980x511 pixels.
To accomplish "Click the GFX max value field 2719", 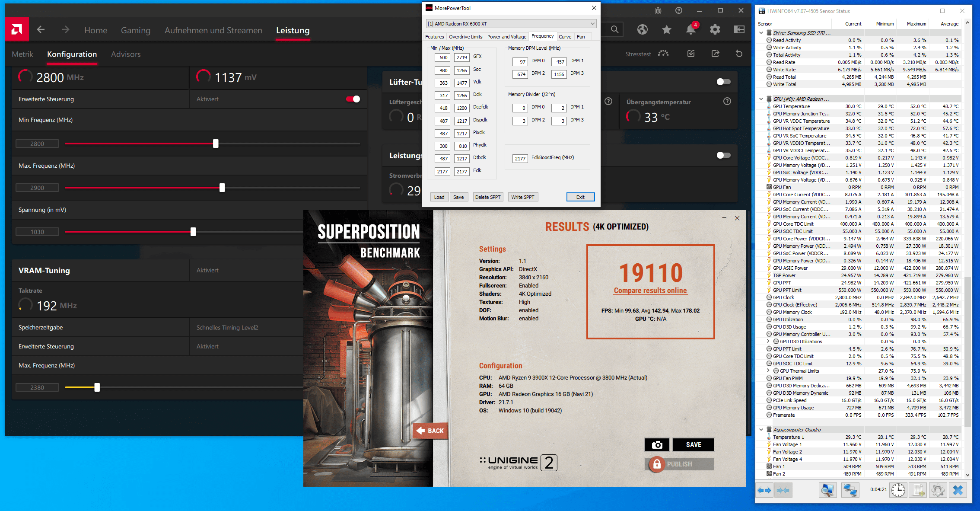I will [461, 57].
